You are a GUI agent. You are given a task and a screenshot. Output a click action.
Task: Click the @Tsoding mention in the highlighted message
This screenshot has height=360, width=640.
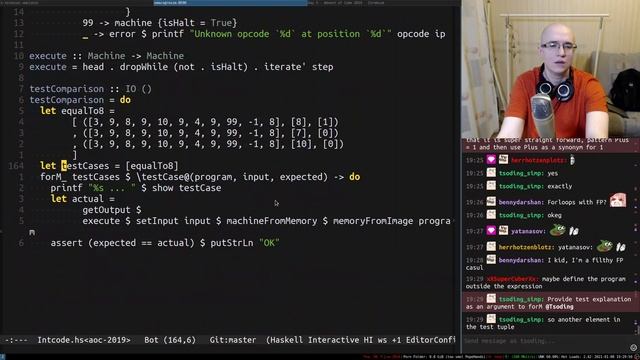click(559, 307)
